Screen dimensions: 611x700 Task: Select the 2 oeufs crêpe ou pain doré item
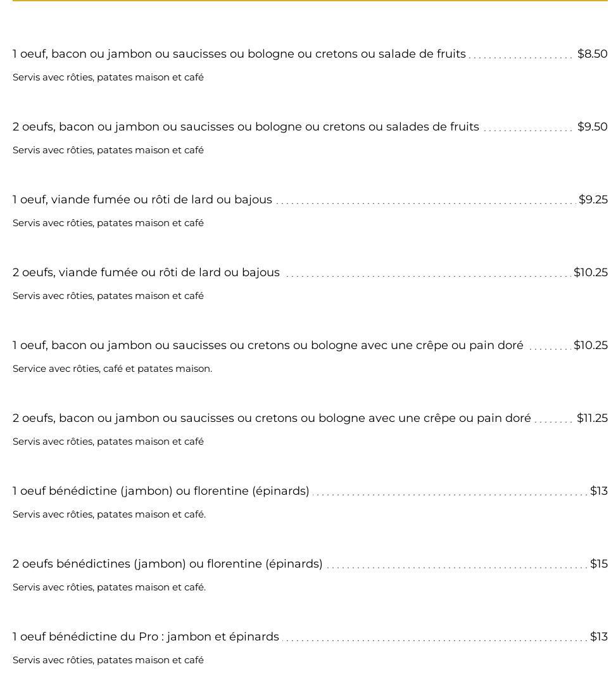[x=272, y=418]
